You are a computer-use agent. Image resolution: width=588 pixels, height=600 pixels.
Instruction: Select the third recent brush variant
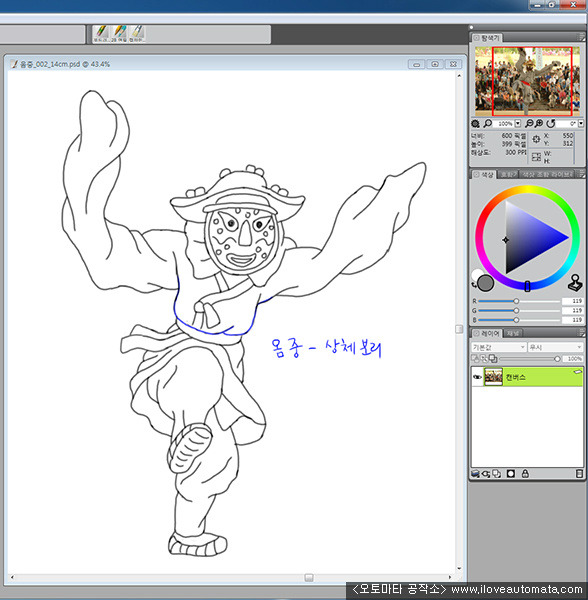pos(137,34)
